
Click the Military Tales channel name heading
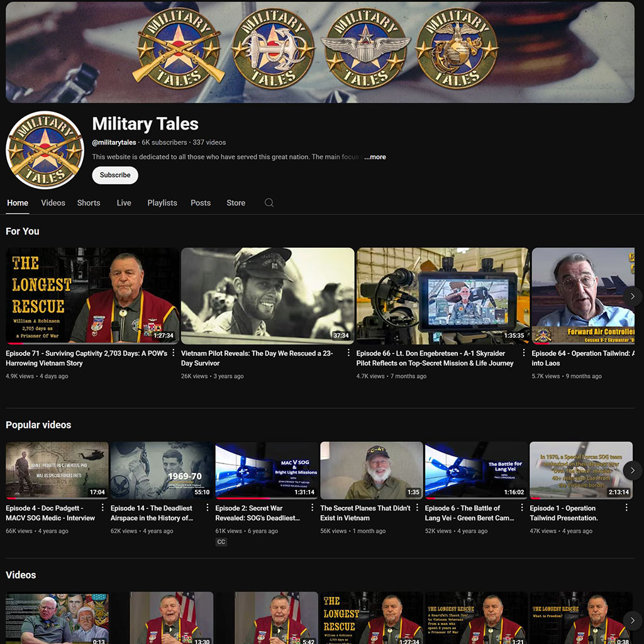click(145, 124)
